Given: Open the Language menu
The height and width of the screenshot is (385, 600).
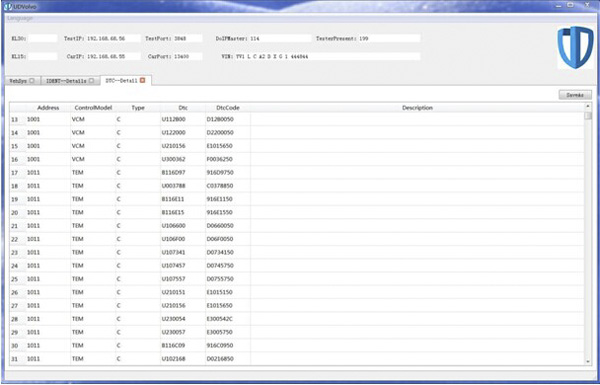Looking at the screenshot, I should 20,18.
